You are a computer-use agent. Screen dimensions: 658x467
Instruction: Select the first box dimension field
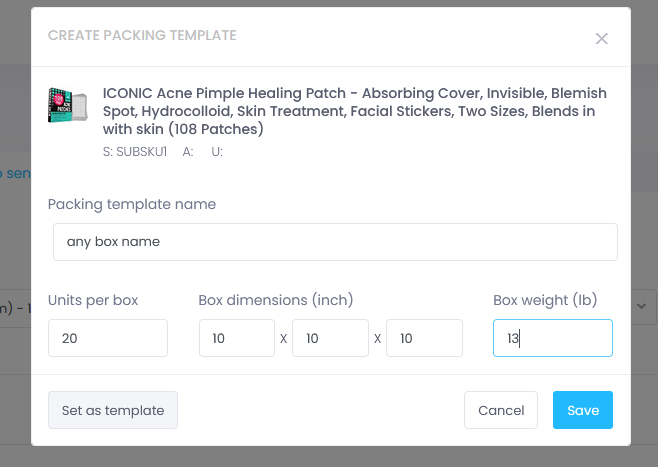click(237, 338)
